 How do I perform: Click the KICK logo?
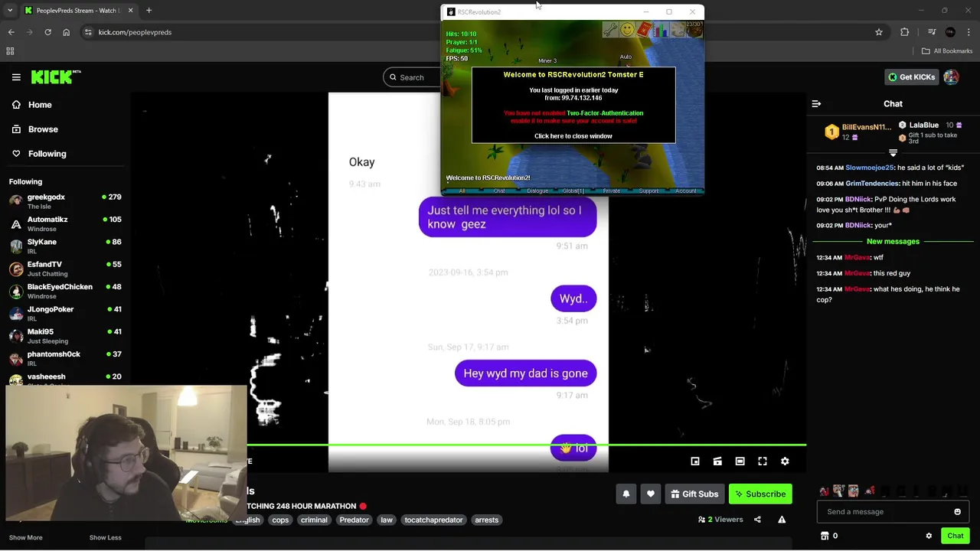pos(55,77)
